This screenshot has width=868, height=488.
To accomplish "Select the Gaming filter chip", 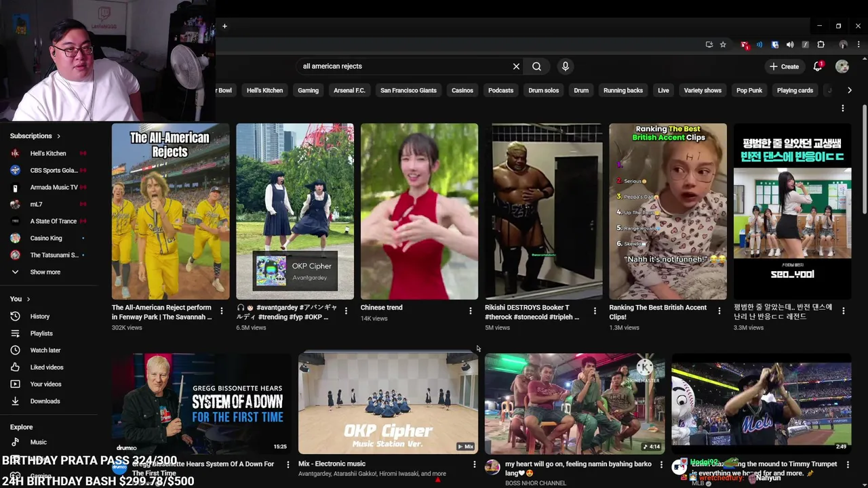I will (x=308, y=90).
